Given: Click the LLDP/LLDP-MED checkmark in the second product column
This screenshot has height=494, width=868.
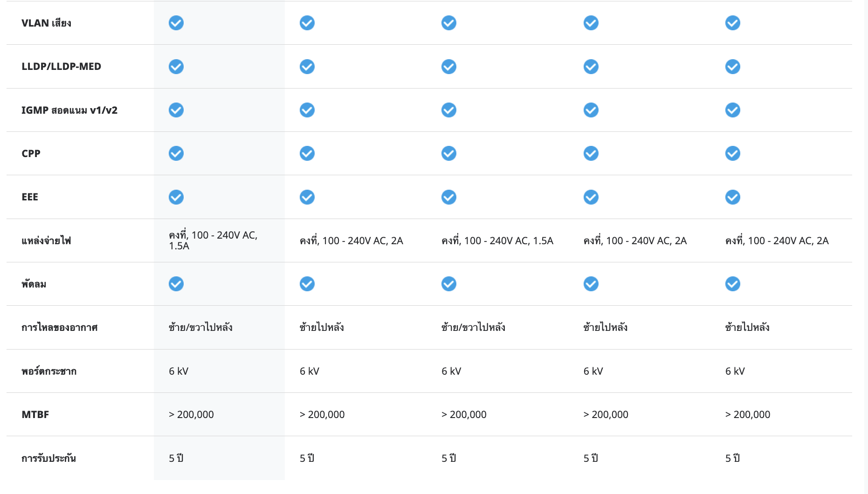Looking at the screenshot, I should coord(307,67).
